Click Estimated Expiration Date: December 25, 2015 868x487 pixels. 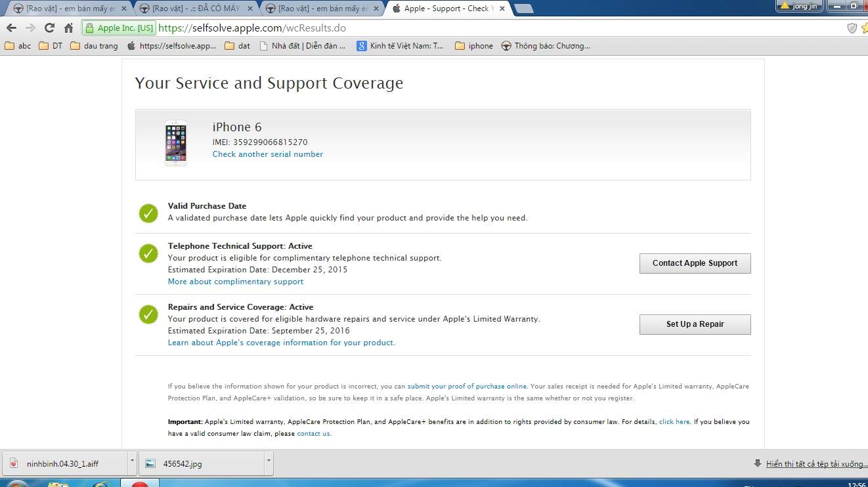[257, 270]
